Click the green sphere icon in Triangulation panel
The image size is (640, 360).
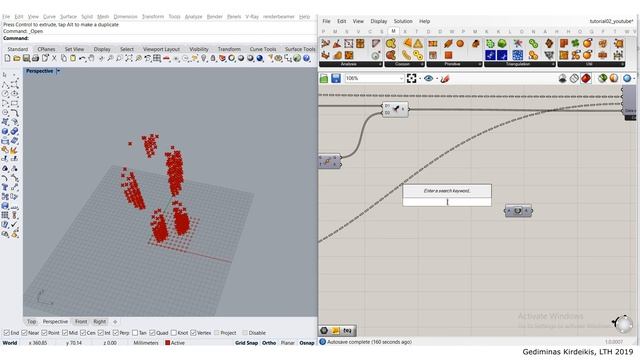[502, 43]
